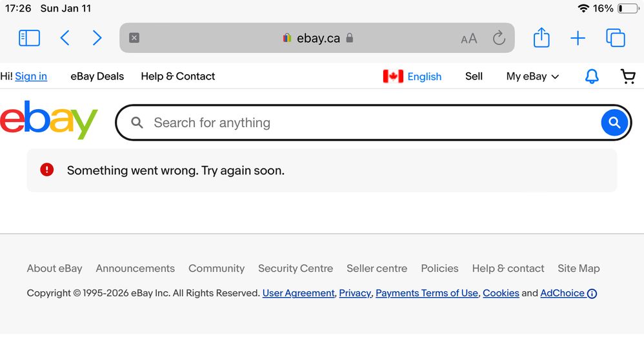
Task: Expand the My eBay dropdown
Action: (532, 76)
